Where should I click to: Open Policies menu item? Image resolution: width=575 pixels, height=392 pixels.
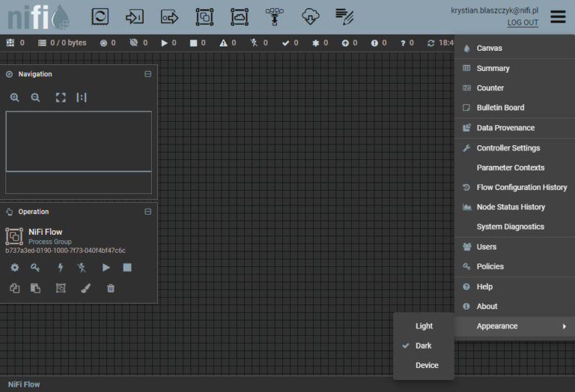point(514,267)
